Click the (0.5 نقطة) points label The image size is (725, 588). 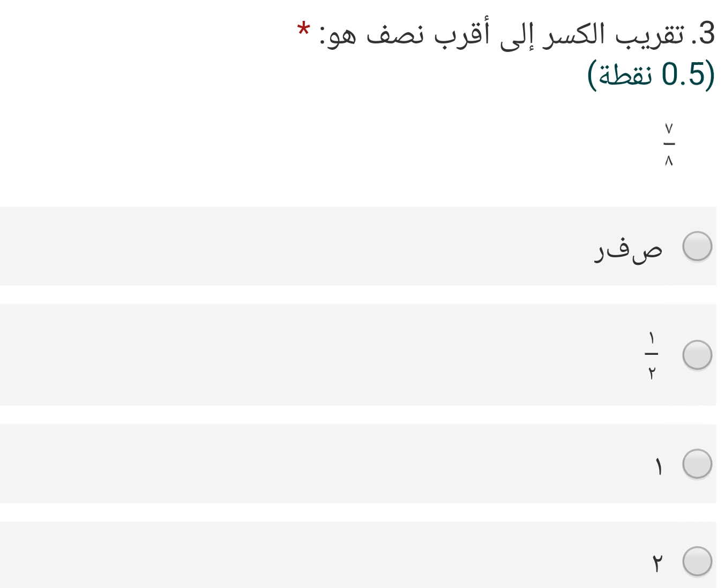(x=651, y=74)
